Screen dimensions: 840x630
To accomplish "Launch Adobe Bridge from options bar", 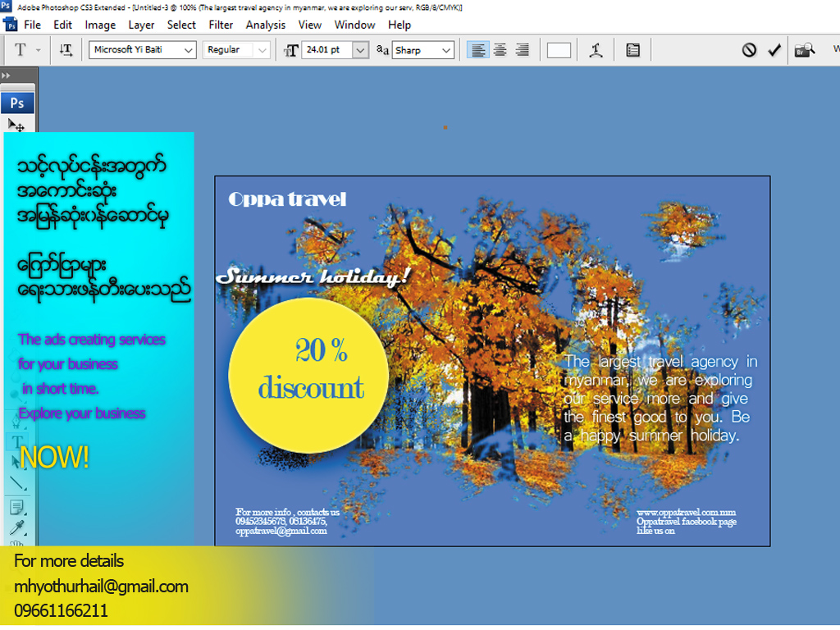I will pos(804,49).
